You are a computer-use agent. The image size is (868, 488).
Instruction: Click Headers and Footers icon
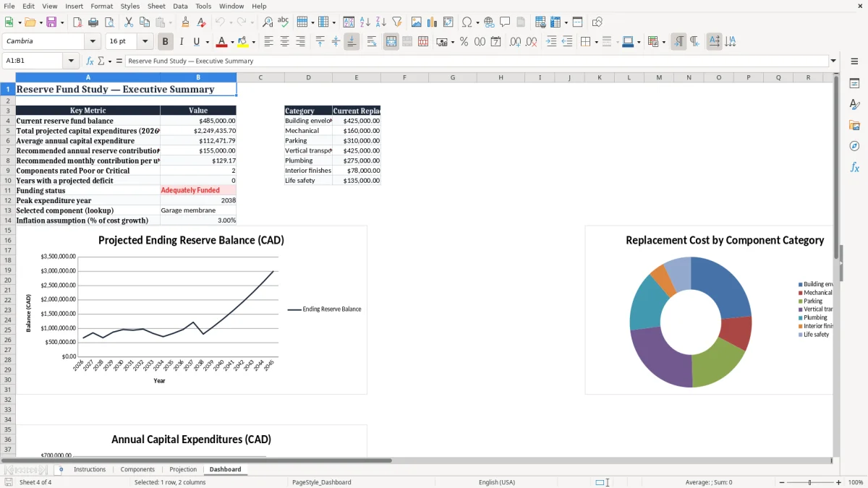(x=521, y=22)
